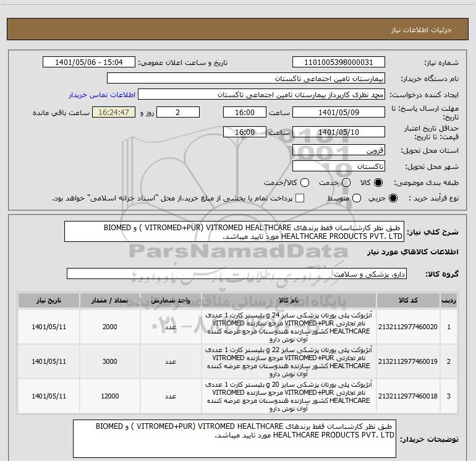Click جزئیات اطلاعات نیاز header title
The image size is (476, 461).
coord(421,30)
